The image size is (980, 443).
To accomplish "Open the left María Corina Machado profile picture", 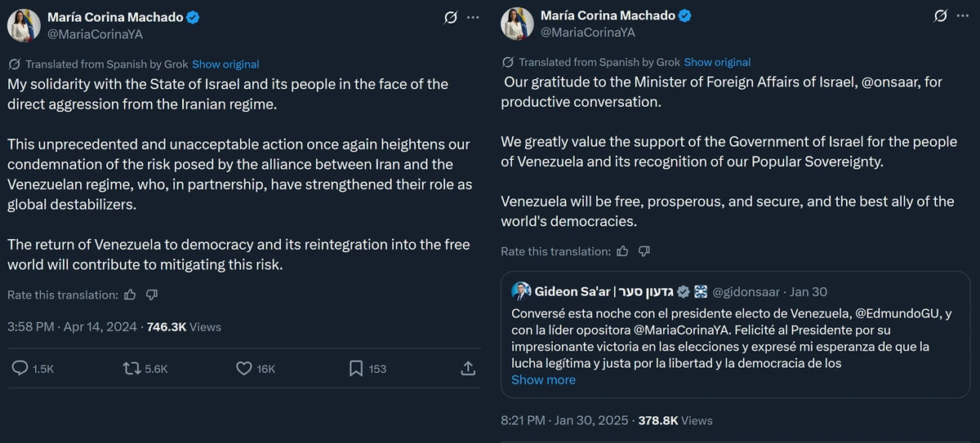I will 24,25.
